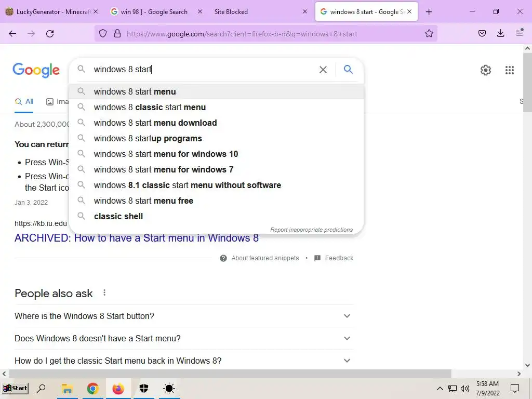Choose suggestion 'windows 8 startup programs'
The image size is (532, 399).
coord(217,138)
